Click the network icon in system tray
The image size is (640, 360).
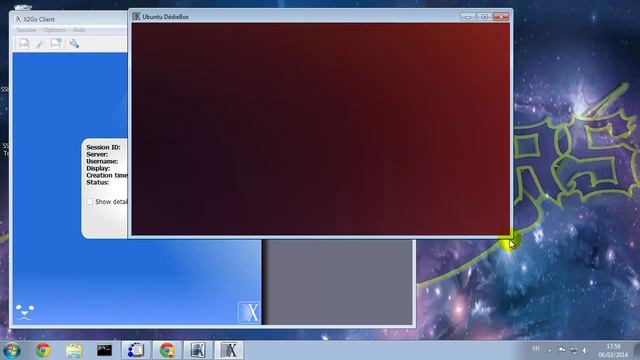point(574,350)
